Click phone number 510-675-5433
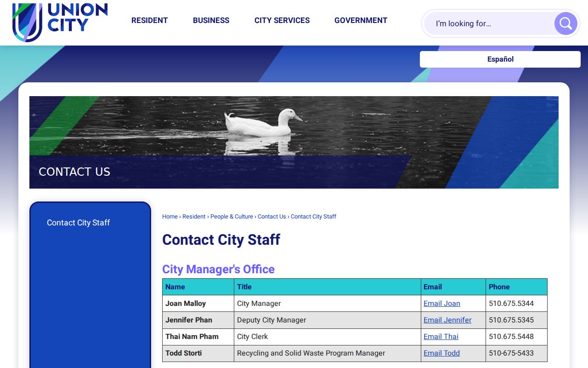Image resolution: width=588 pixels, height=368 pixels. pos(511,353)
